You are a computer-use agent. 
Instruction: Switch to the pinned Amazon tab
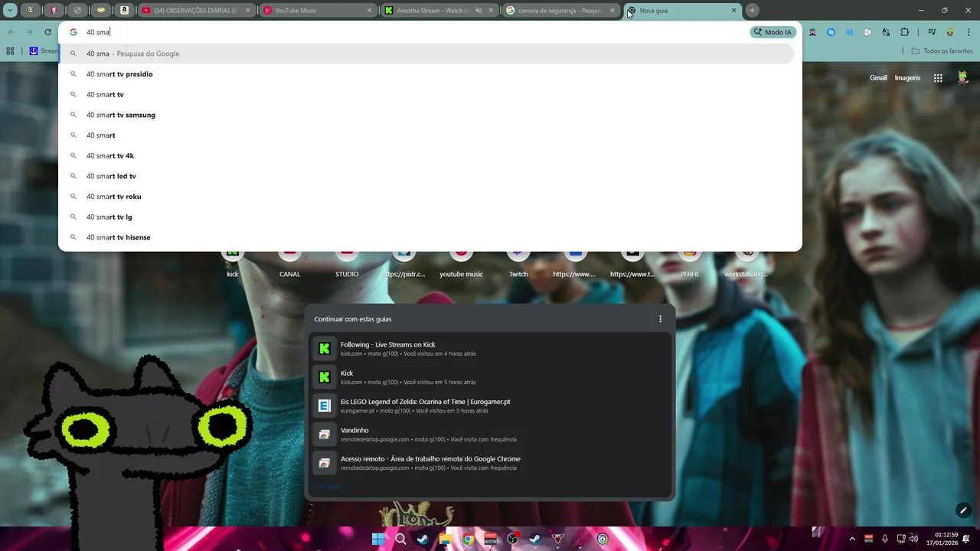coord(124,11)
